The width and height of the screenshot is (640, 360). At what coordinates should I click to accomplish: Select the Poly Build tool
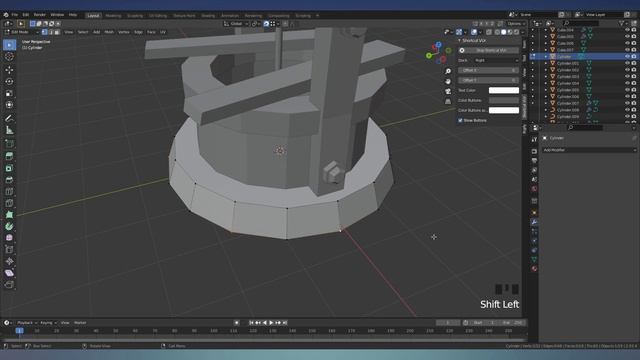9,215
